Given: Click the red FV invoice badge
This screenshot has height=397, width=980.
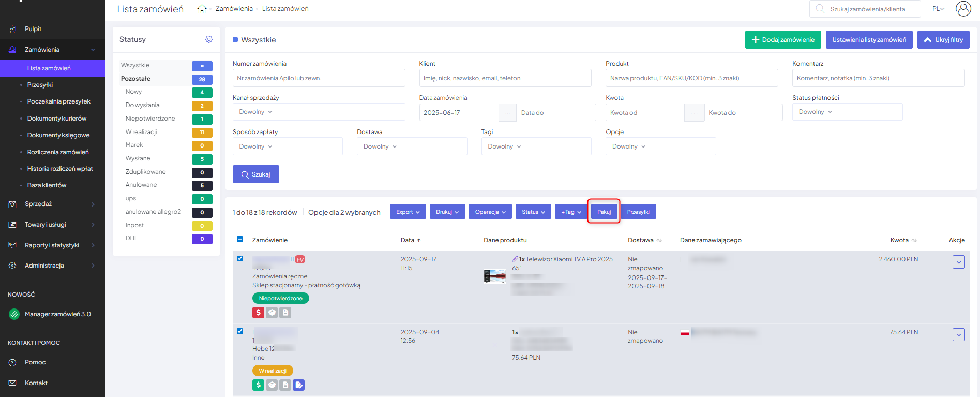Looking at the screenshot, I should [300, 259].
